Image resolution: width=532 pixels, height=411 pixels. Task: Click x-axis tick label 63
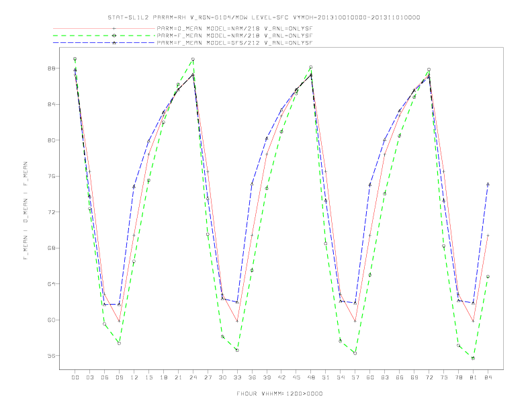coord(385,377)
